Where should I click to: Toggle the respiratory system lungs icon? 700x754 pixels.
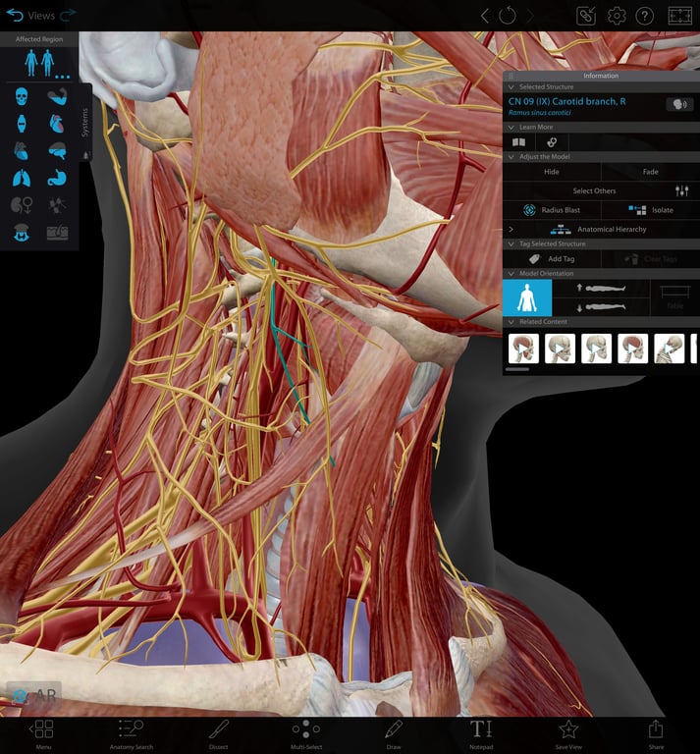[x=22, y=179]
